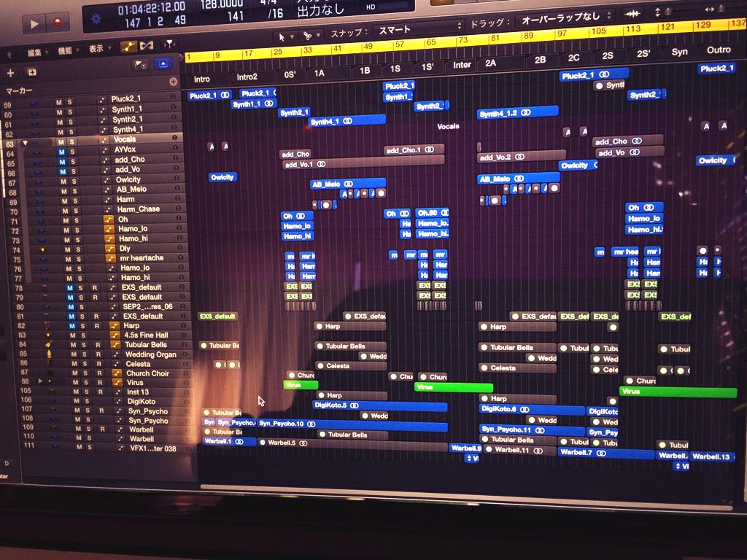Toggle record enable on Celesta track
Viewport: 747px width, 560px height.
pyautogui.click(x=98, y=364)
